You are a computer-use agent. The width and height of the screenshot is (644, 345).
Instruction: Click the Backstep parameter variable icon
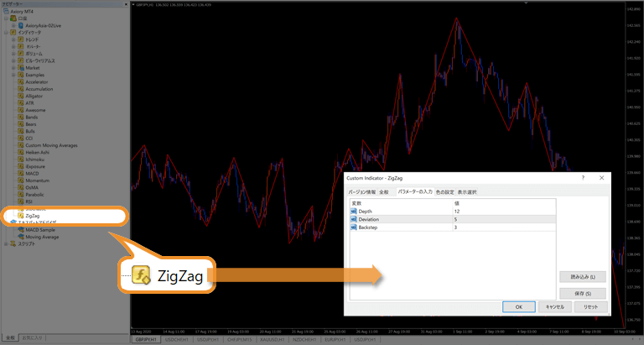[x=354, y=227]
